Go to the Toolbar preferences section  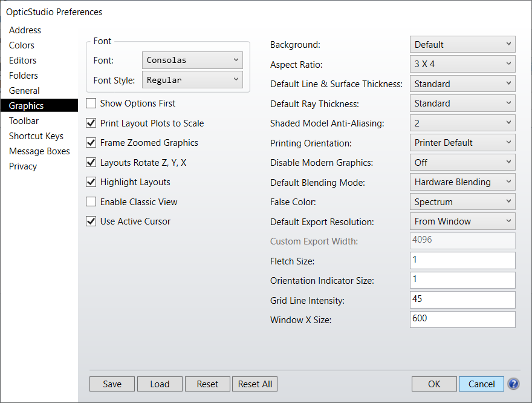[x=24, y=121]
